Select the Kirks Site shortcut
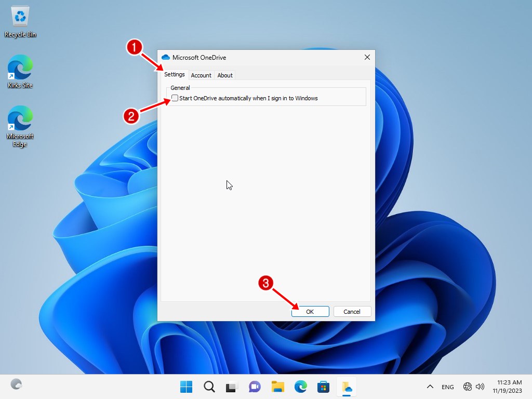The width and height of the screenshot is (532, 399). [20, 72]
